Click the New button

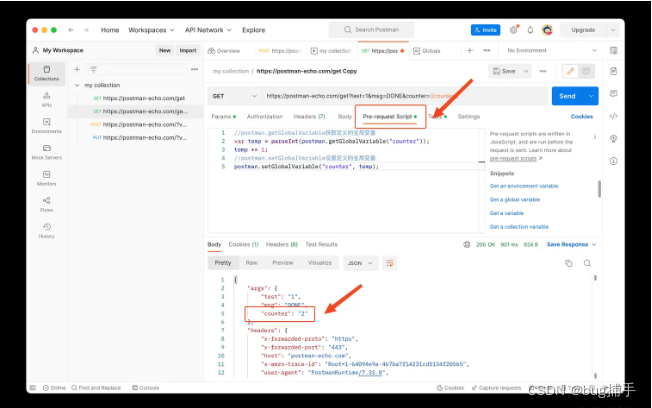pyautogui.click(x=165, y=50)
